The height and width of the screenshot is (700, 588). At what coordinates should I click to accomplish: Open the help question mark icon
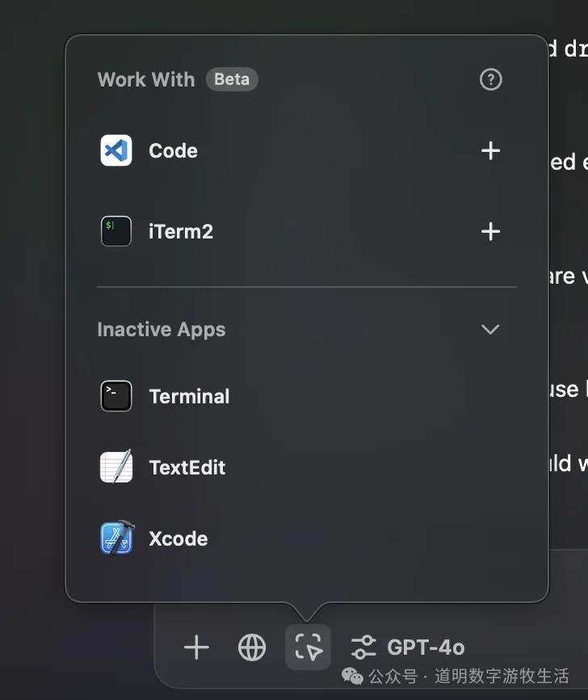click(490, 79)
